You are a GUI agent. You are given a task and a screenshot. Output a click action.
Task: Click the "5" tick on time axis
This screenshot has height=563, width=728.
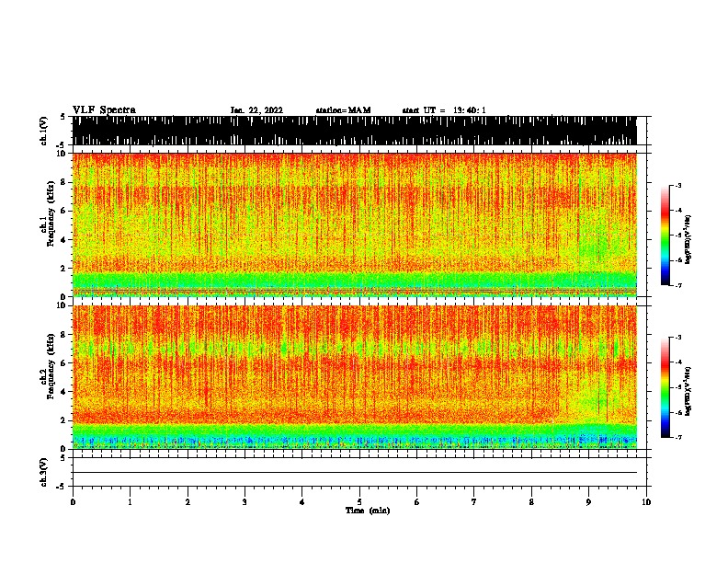coord(359,502)
